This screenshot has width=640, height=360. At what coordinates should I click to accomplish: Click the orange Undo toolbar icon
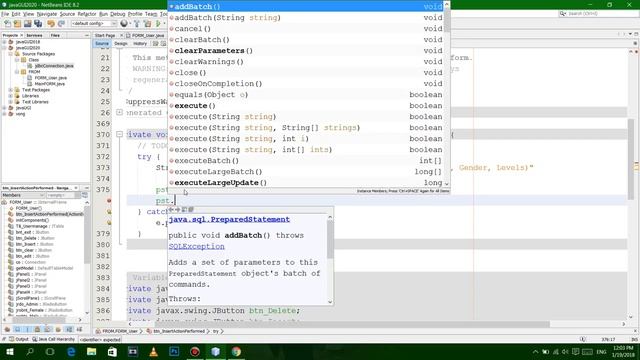pyautogui.click(x=51, y=24)
